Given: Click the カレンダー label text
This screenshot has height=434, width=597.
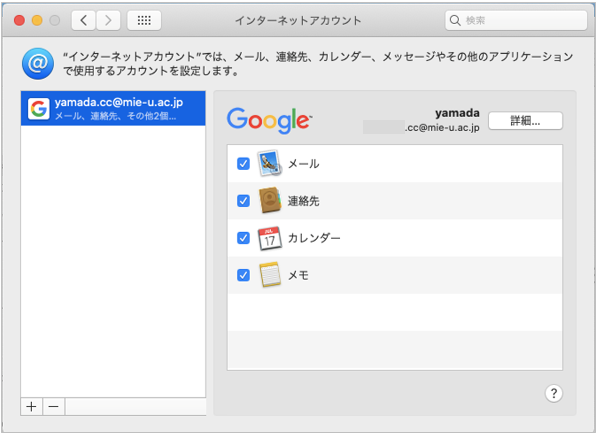Looking at the screenshot, I should (314, 238).
